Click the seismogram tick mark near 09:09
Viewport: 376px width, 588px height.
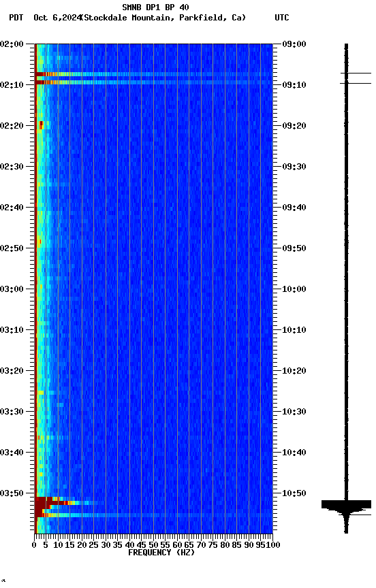coord(356,83)
